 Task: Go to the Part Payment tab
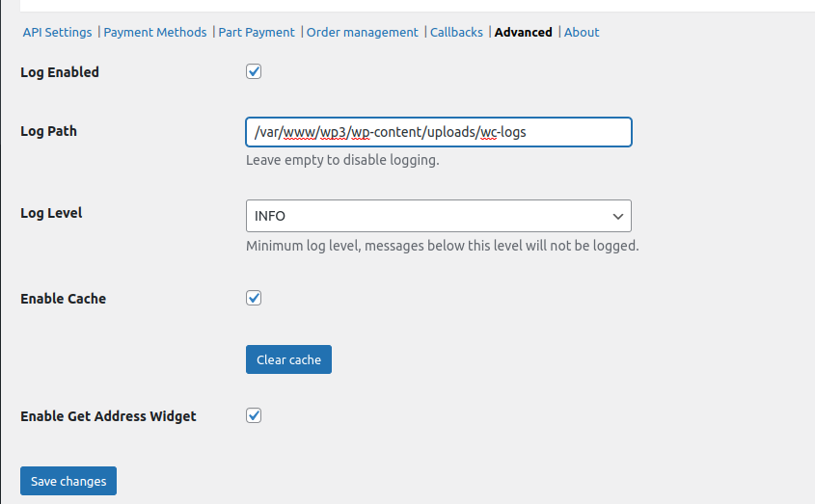257,32
